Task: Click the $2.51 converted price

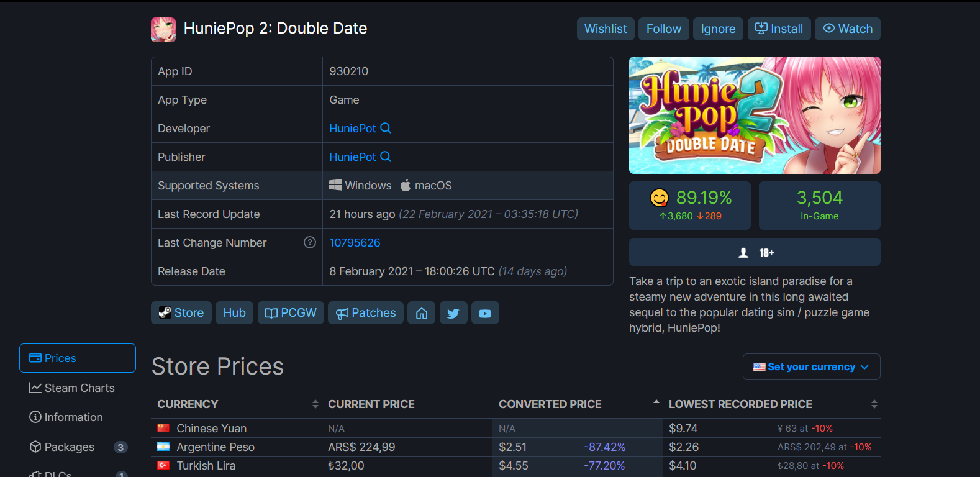Action: click(x=513, y=447)
